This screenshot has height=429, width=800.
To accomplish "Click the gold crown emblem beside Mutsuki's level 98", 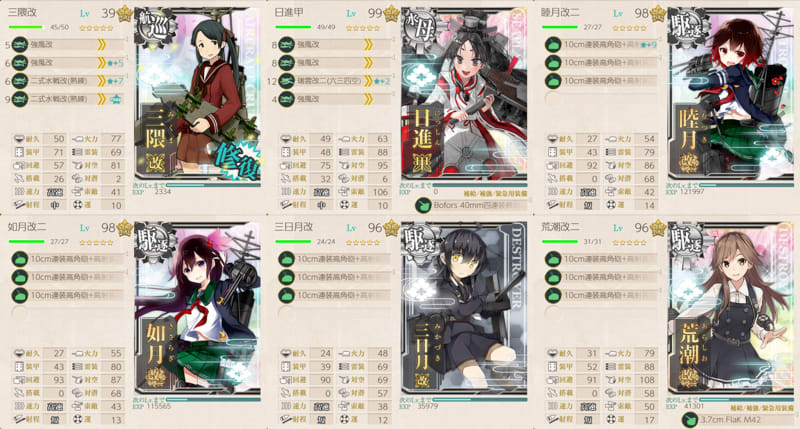I will coord(658,14).
